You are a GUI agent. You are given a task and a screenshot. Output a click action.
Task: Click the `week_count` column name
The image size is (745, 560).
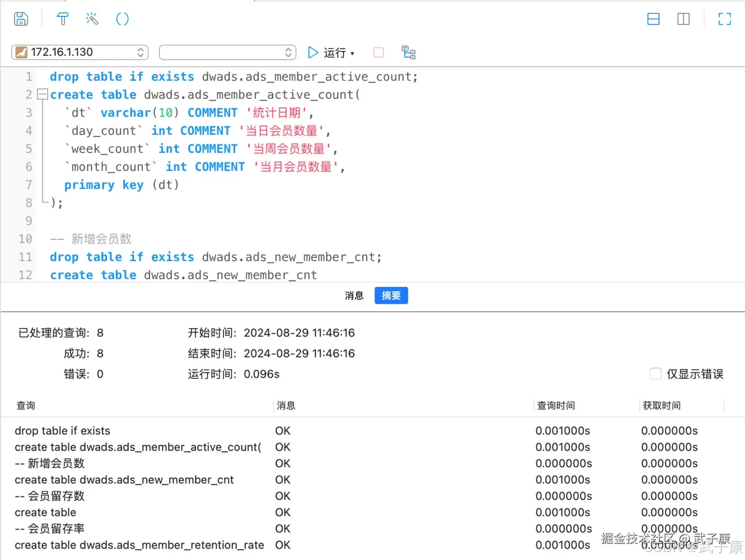(x=107, y=149)
